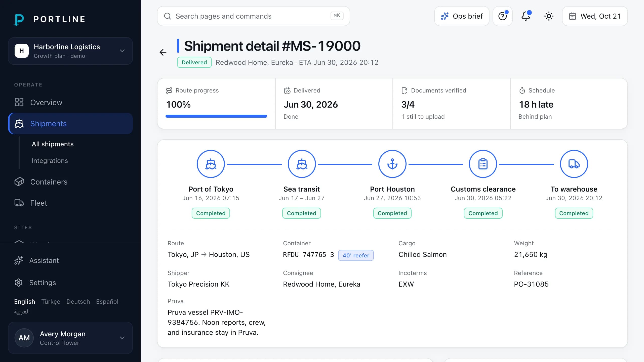The image size is (644, 362).
Task: Select Shipments in the sidebar
Action: coord(70,123)
